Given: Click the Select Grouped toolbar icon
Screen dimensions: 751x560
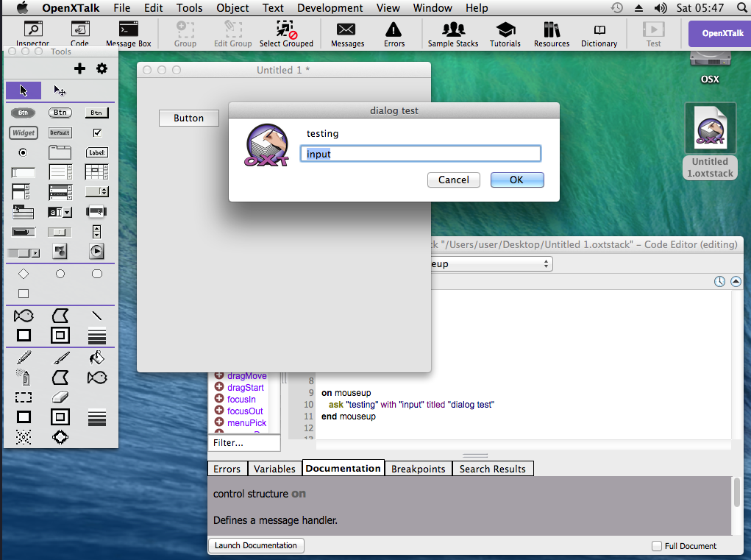Looking at the screenshot, I should tap(286, 34).
